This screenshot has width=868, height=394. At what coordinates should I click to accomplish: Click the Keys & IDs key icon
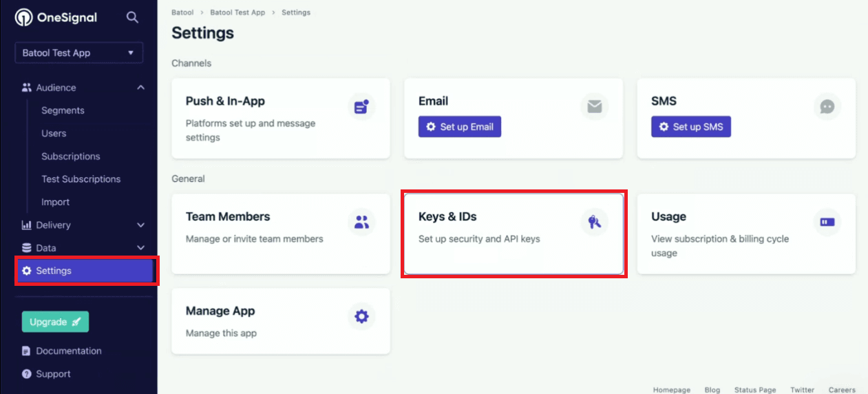pyautogui.click(x=594, y=222)
